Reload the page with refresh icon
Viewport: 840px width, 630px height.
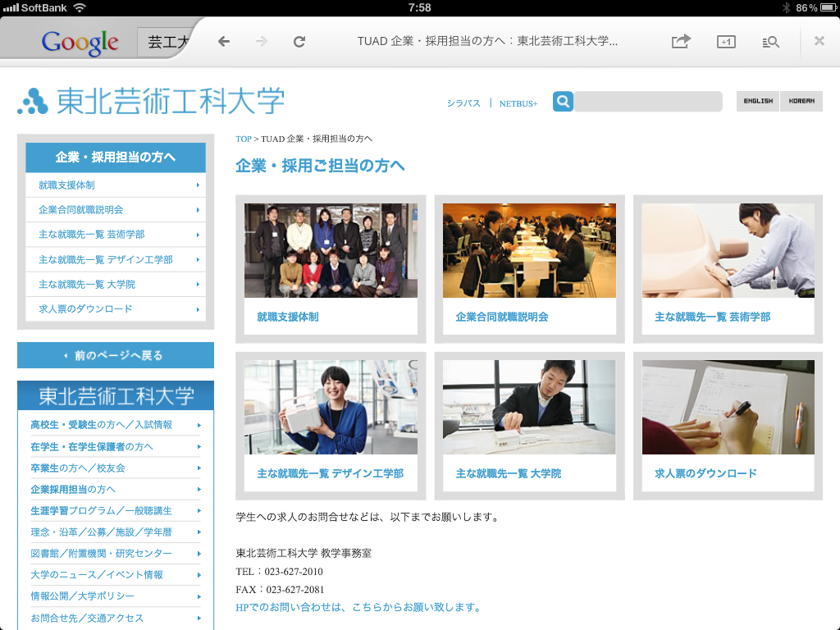pyautogui.click(x=299, y=41)
